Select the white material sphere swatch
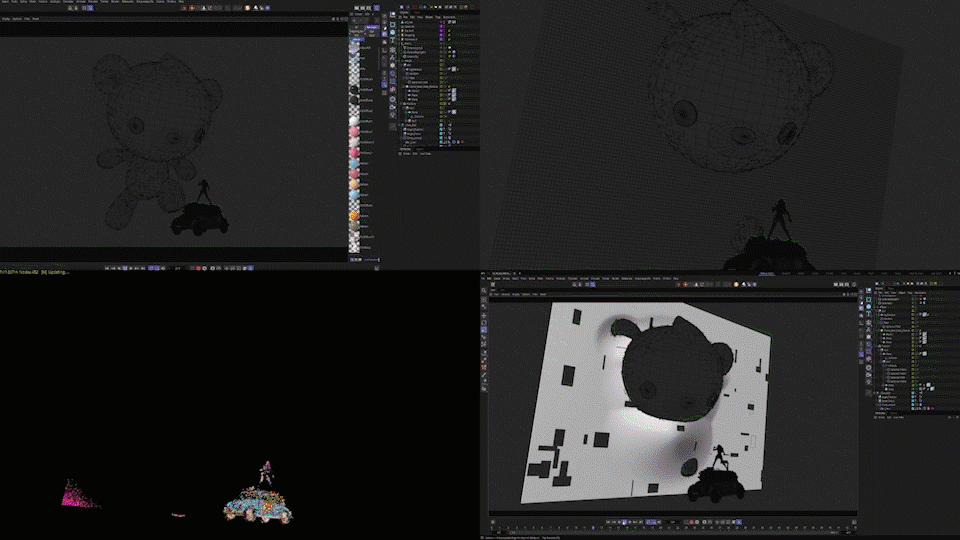Image resolution: width=960 pixels, height=540 pixels. tap(354, 121)
